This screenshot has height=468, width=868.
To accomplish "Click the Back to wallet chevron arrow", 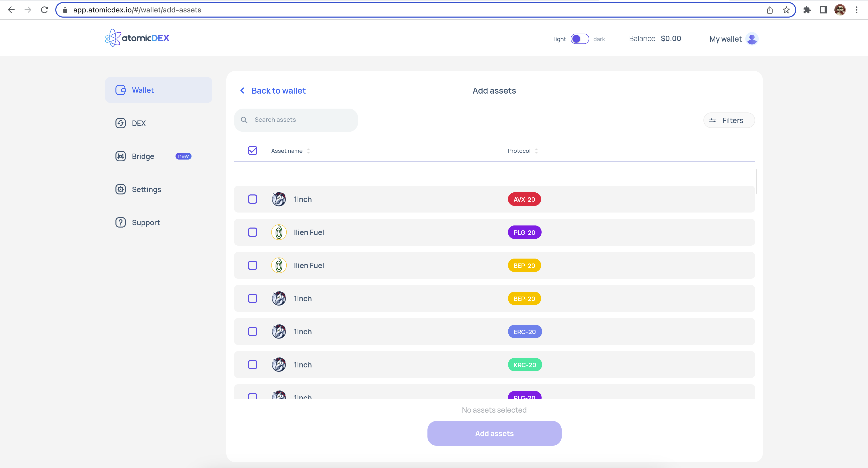I will [x=242, y=90].
